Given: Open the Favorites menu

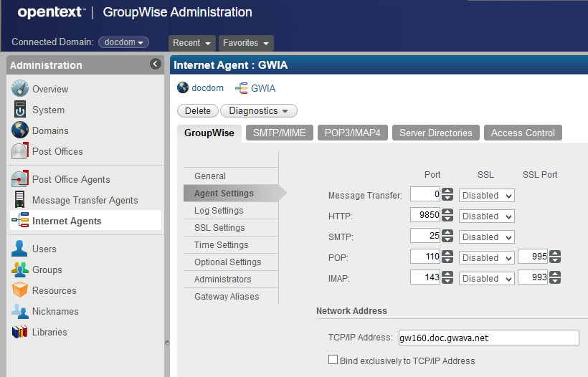Looking at the screenshot, I should (246, 43).
